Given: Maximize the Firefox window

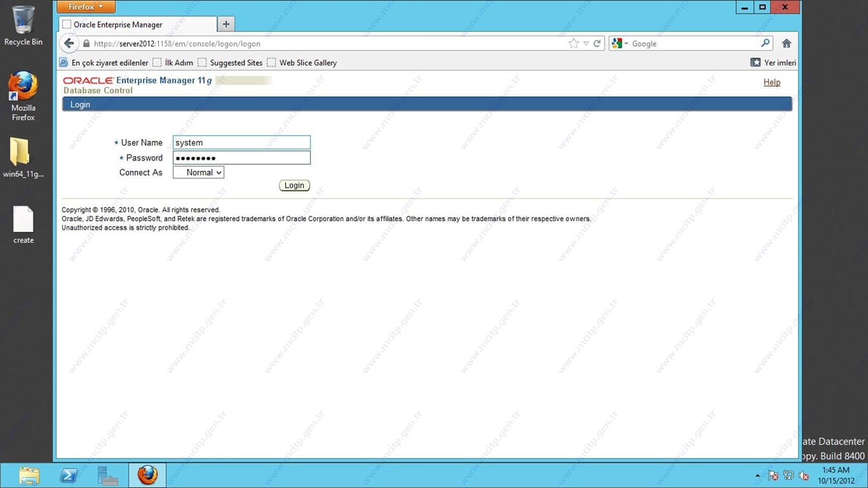Looking at the screenshot, I should pyautogui.click(x=762, y=7).
